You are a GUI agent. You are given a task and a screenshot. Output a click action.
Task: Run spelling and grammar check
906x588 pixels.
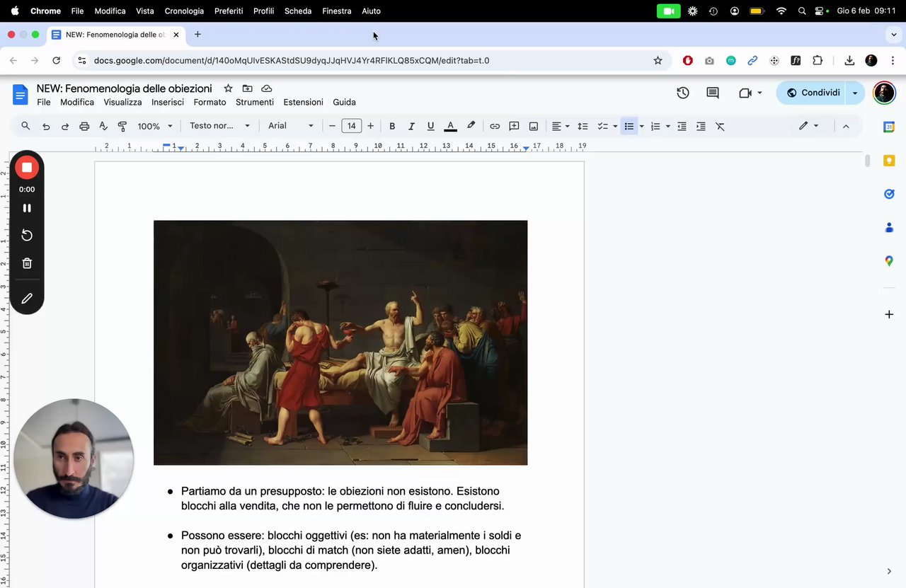103,126
